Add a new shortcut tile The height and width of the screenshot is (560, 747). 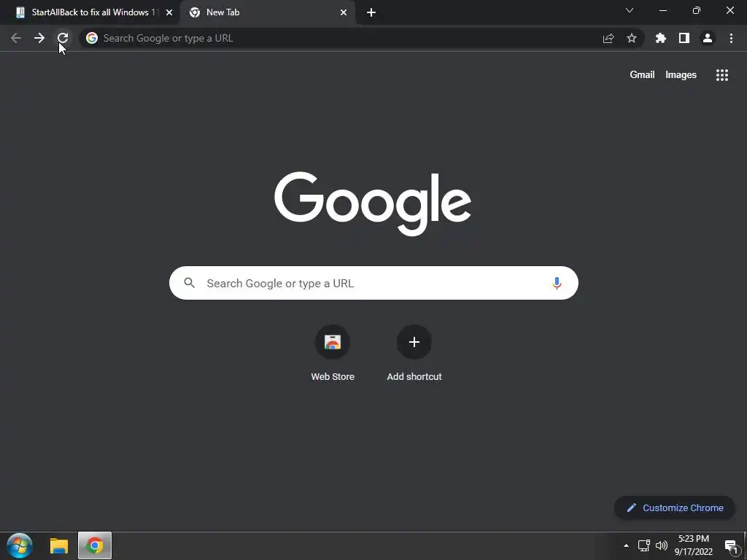pos(414,354)
